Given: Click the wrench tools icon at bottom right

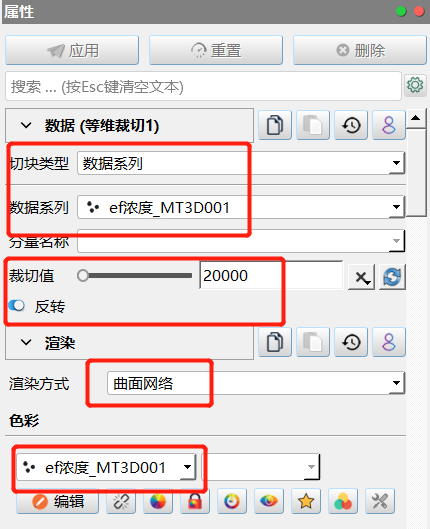Looking at the screenshot, I should (x=380, y=501).
